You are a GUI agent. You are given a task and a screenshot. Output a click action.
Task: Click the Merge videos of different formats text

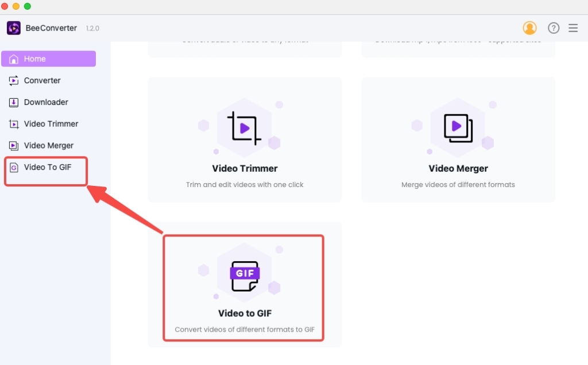pos(458,185)
